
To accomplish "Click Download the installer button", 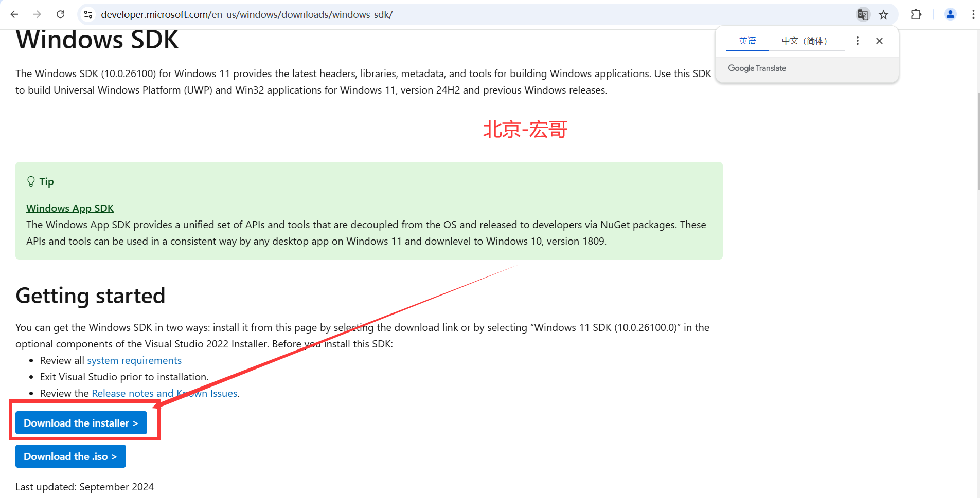I will pos(81,422).
